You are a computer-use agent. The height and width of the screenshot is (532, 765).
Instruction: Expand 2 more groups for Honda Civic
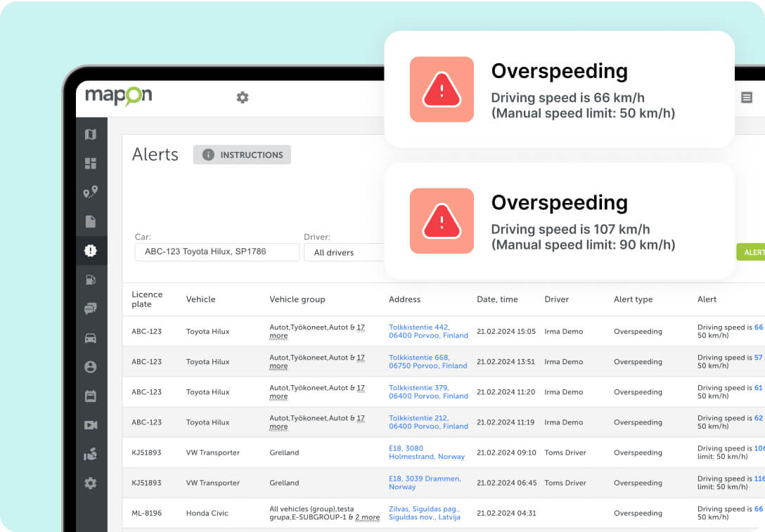click(368, 517)
